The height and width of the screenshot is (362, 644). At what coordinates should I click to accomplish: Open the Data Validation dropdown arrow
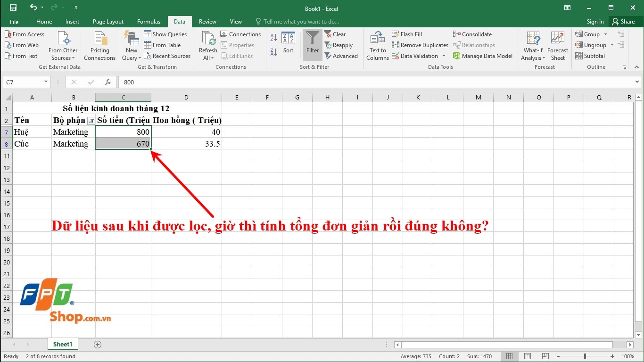444,56
